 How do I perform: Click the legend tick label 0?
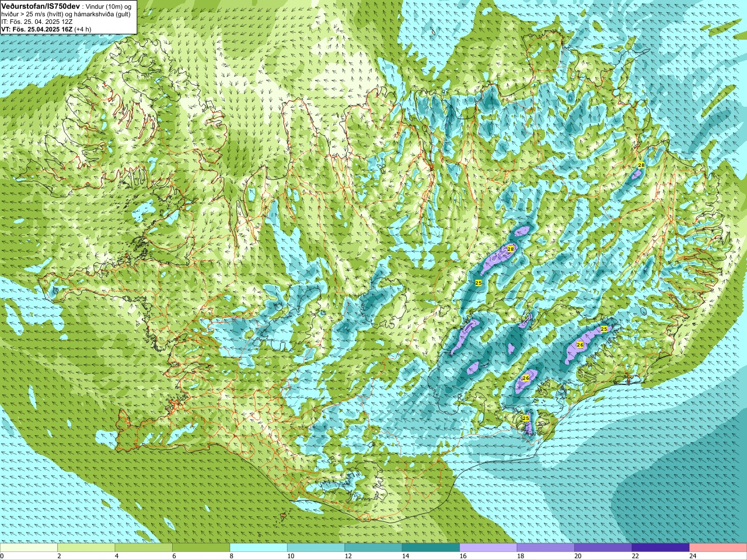tap(2, 556)
